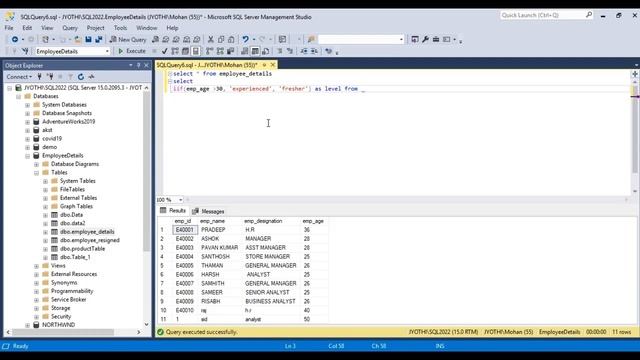This screenshot has width=640, height=360.
Task: Click the emp_designation column header
Action: tap(263, 221)
